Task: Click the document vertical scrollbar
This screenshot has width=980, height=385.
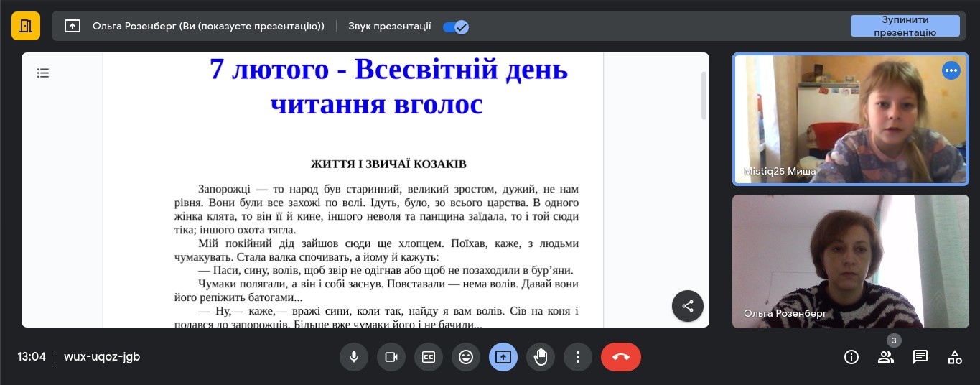Action: pos(704,96)
